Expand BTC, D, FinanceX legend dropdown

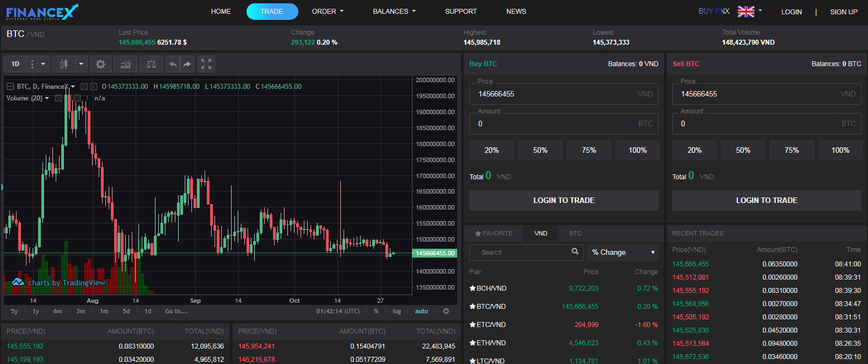(73, 87)
